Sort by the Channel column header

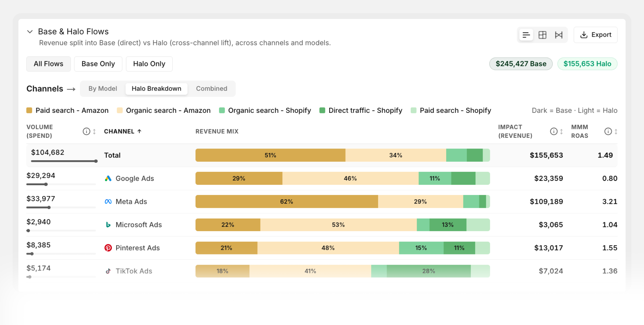[123, 131]
